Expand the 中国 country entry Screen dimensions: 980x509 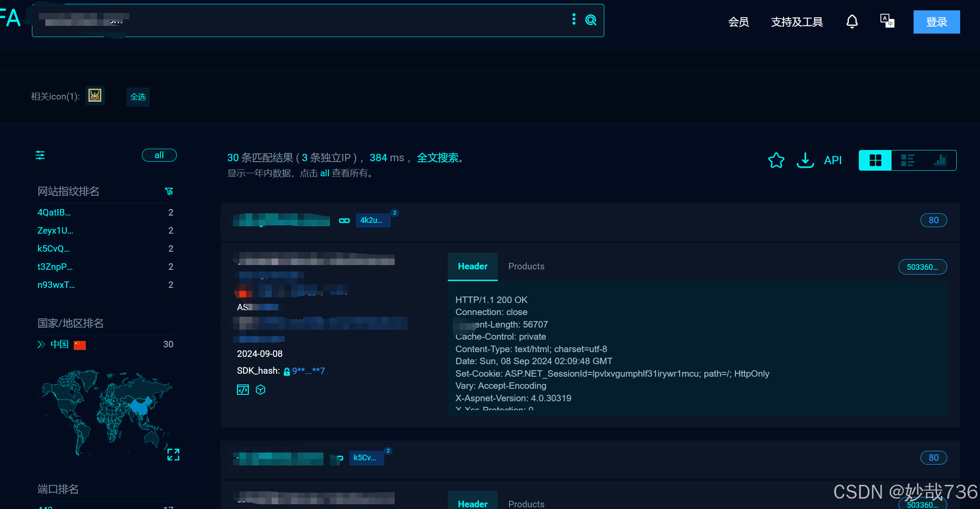pos(41,344)
